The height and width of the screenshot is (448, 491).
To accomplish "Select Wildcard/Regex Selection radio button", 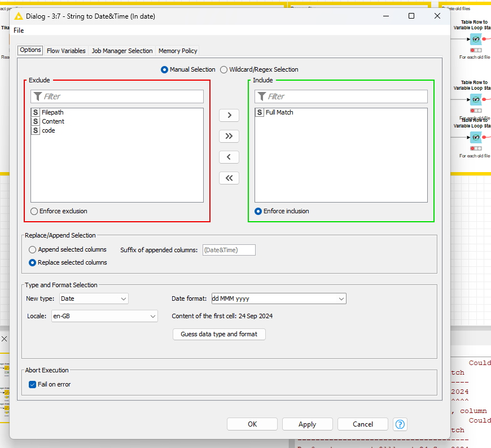I will [x=224, y=69].
